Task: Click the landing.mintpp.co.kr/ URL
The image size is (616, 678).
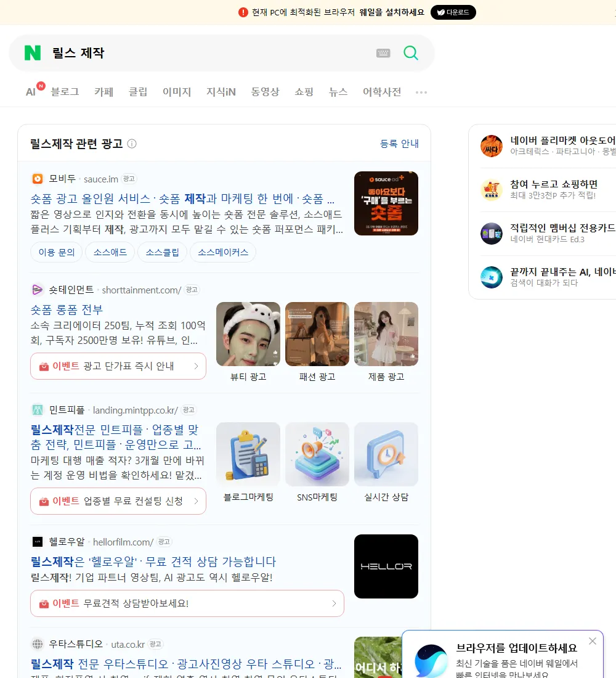Action: point(136,410)
